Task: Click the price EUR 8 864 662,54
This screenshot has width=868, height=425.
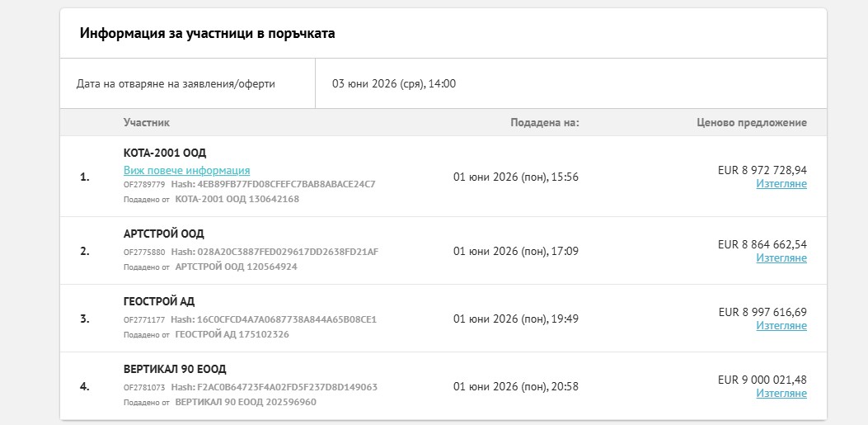Action: tap(762, 244)
